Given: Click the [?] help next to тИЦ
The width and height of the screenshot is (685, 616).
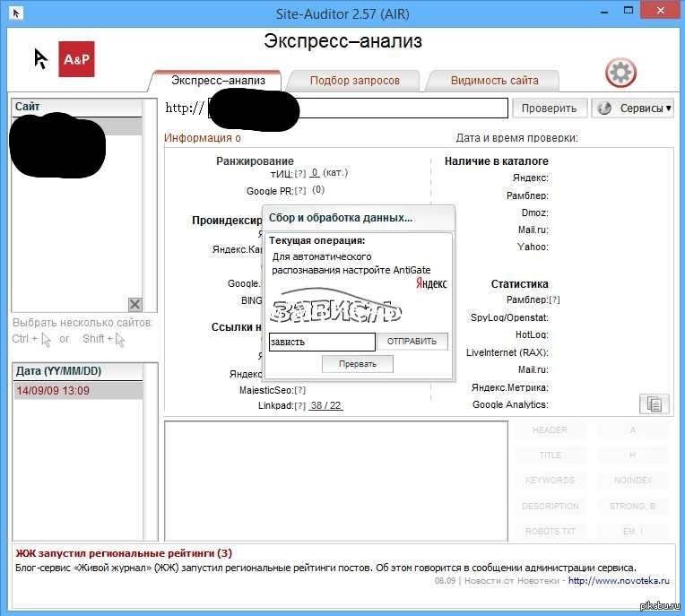Looking at the screenshot, I should point(300,174).
